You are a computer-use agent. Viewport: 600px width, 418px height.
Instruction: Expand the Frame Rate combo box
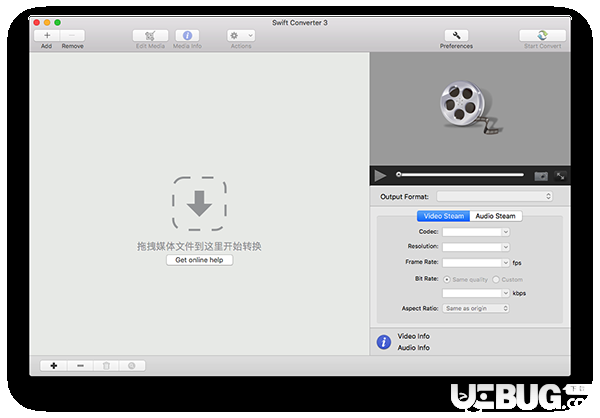pyautogui.click(x=505, y=263)
